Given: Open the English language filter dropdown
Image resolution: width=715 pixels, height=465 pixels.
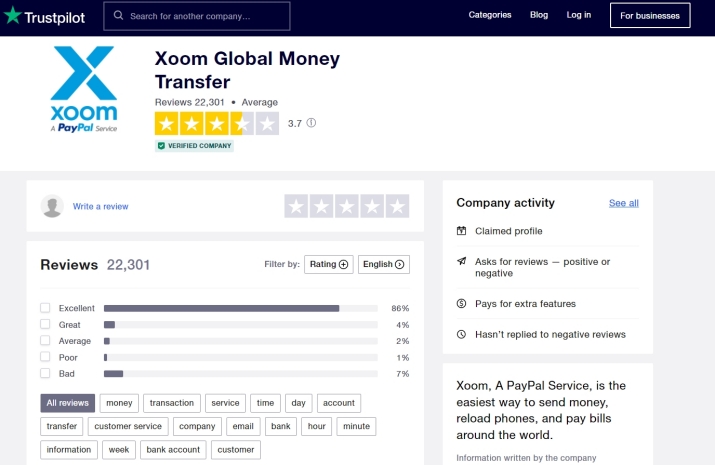Looking at the screenshot, I should (x=383, y=264).
